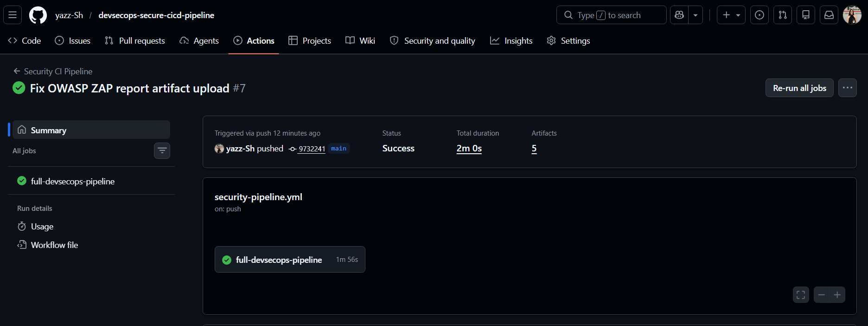Viewport: 868px width, 326px height.
Task: Open the 2m 0s total duration link
Action: pyautogui.click(x=469, y=148)
